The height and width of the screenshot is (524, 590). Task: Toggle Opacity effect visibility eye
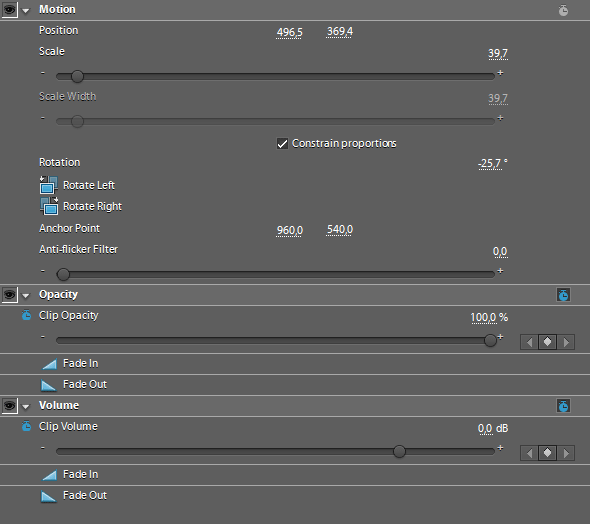(9, 294)
